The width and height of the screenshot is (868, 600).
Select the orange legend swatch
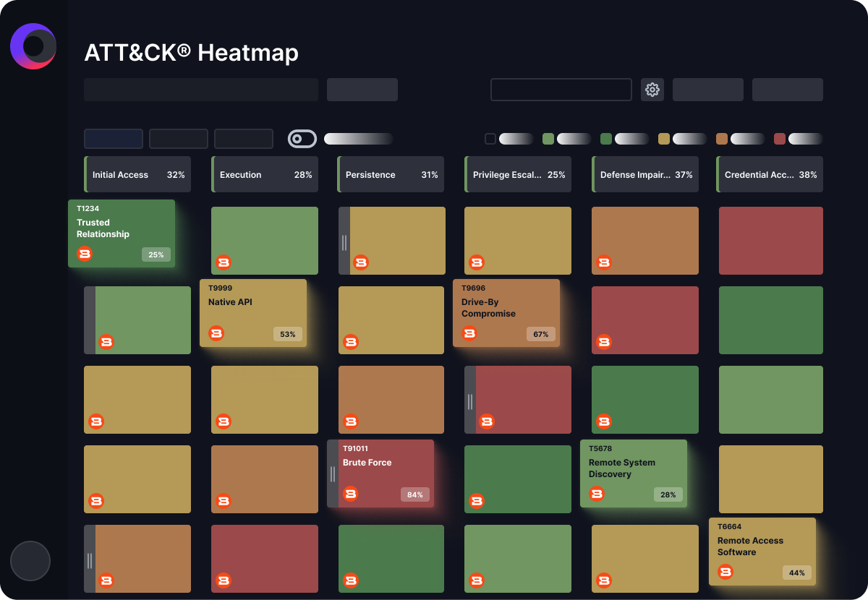coord(722,139)
